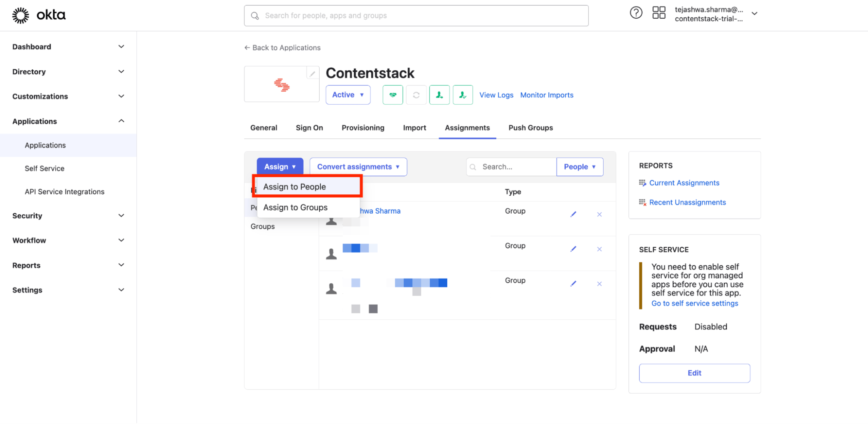Open the Active status dropdown
The width and height of the screenshot is (868, 424).
348,95
